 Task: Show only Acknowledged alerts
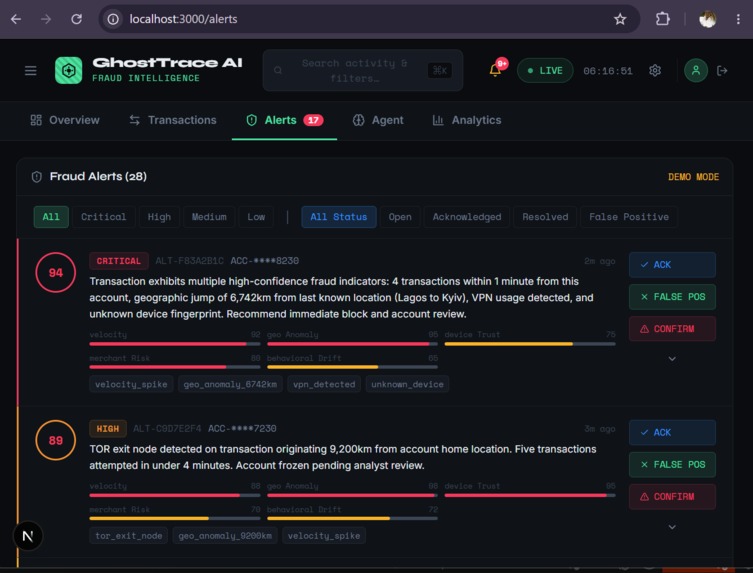point(467,217)
